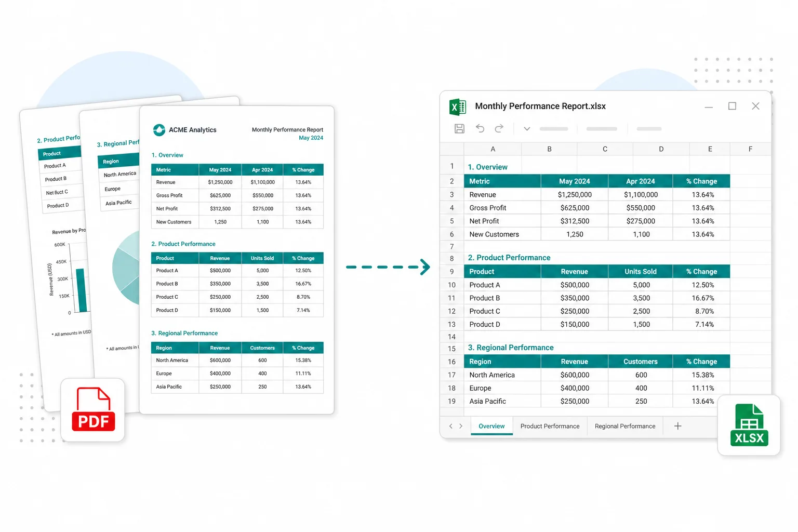Image resolution: width=798 pixels, height=532 pixels.
Task: Switch to the Overview sheet tab
Action: coord(491,426)
